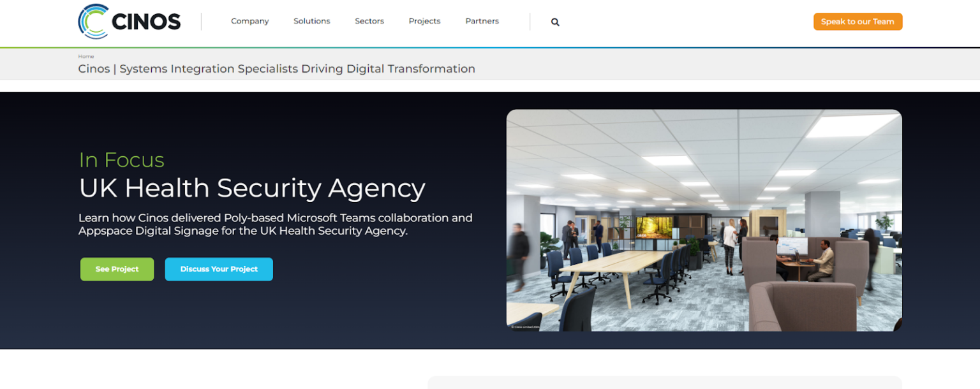This screenshot has width=980, height=389.
Task: Click the Systems Integration Specialists page title
Action: tap(276, 69)
